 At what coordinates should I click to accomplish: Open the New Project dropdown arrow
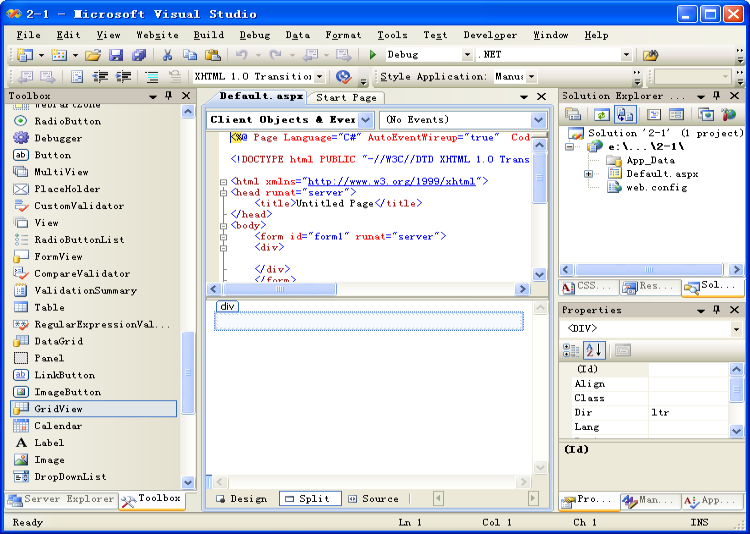[41, 56]
